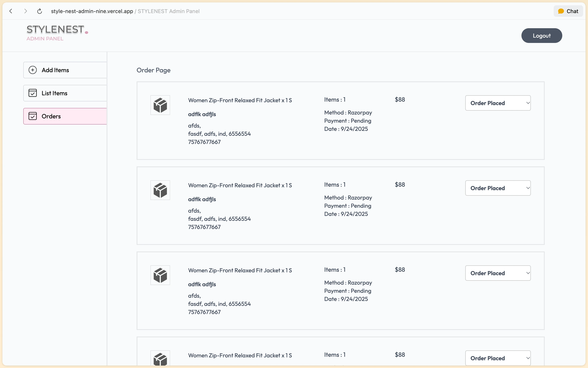The width and height of the screenshot is (588, 368).
Task: Click the $88 price of the second order
Action: pyautogui.click(x=400, y=185)
